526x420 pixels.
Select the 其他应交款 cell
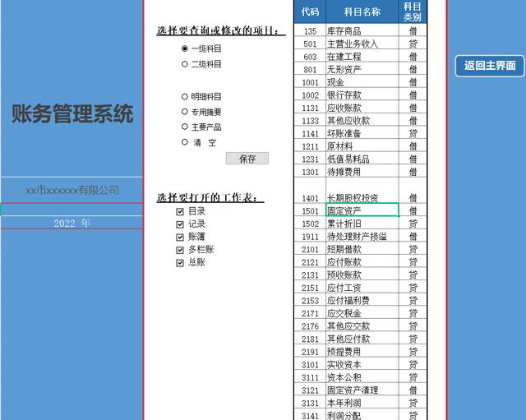point(362,326)
